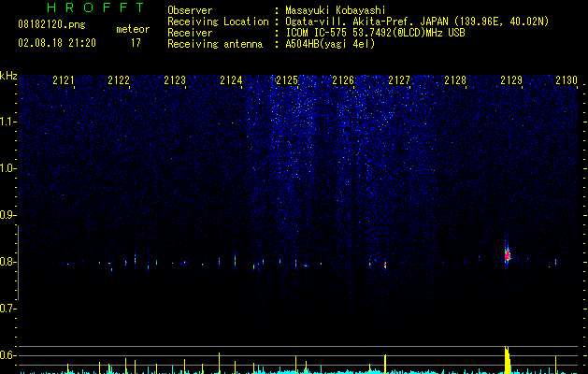This screenshot has height=374, width=588.
Task: Click the 0.7 kHz frequency label
Action: [7, 309]
